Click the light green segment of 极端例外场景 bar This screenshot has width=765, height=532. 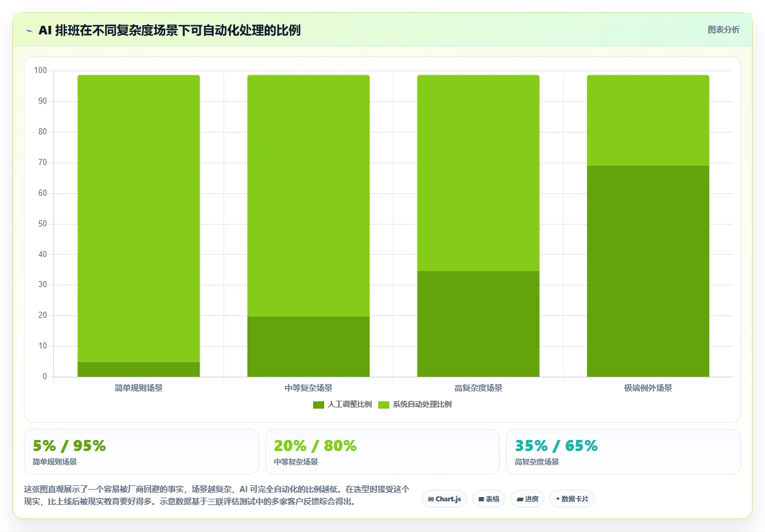pos(648,120)
